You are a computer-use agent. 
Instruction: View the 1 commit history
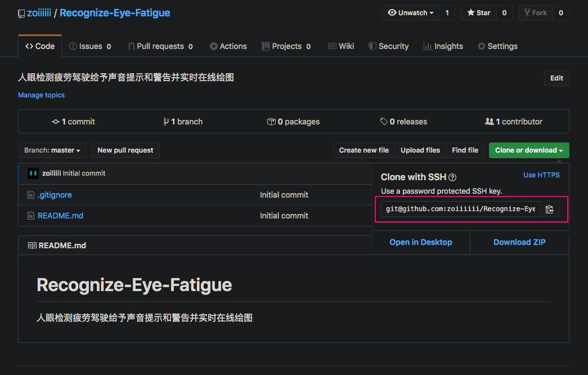click(x=74, y=122)
